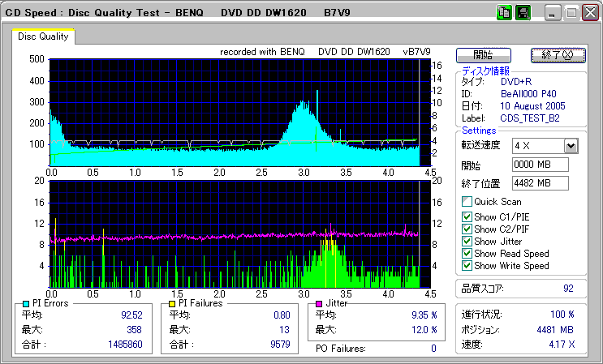Minimize the CD Speed window
The image size is (603, 364).
pyautogui.click(x=553, y=13)
